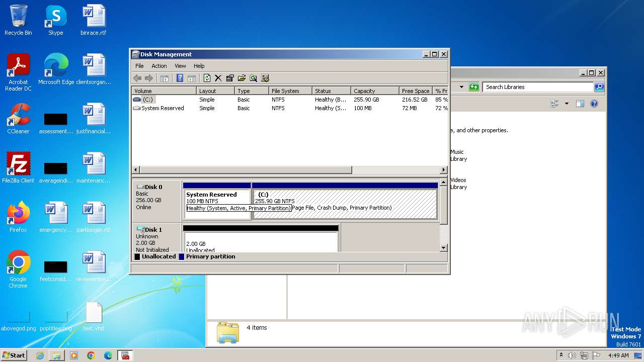644x362 pixels.
Task: Select the System Reserved partition block on Disk 0
Action: (217, 201)
